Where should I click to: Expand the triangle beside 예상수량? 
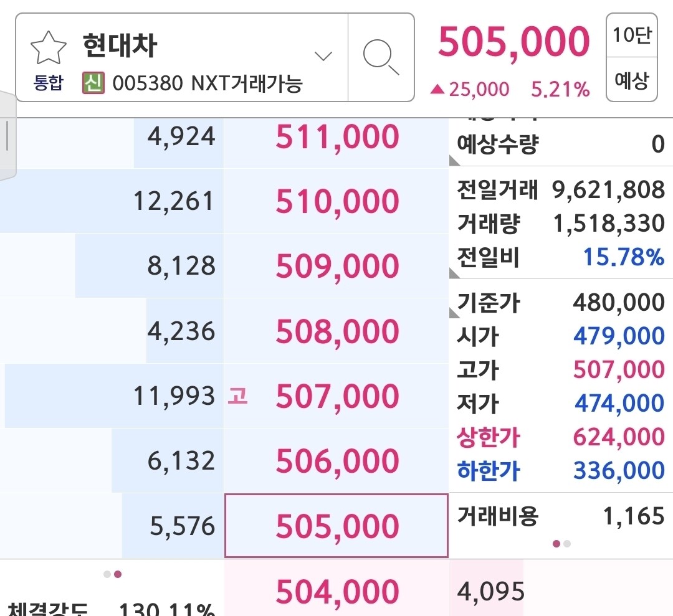pos(454,162)
